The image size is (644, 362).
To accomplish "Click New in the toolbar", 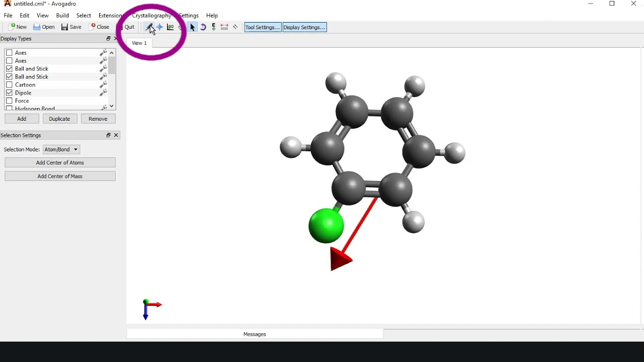I will click(x=18, y=27).
